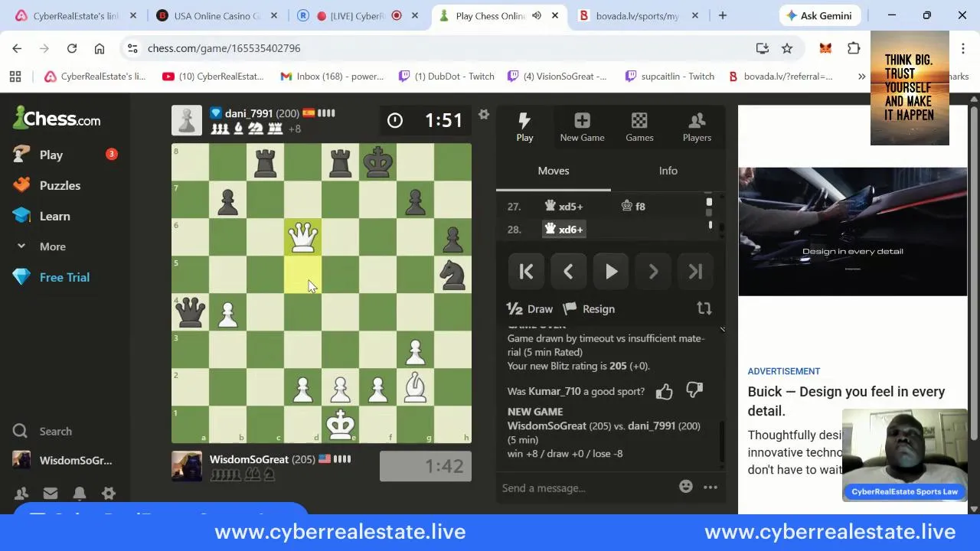The width and height of the screenshot is (980, 551).
Task: Open the DubDot Twitch bookmark
Action: coord(447,76)
